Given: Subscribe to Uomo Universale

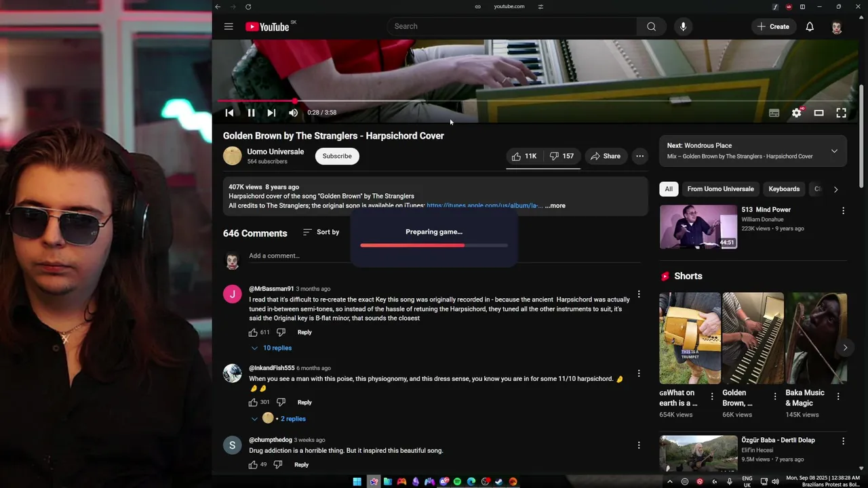Looking at the screenshot, I should click(x=337, y=157).
